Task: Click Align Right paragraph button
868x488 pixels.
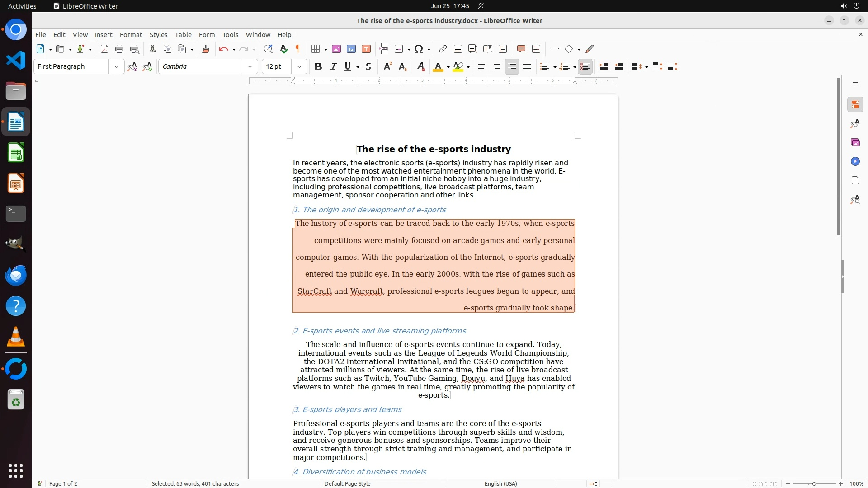Action: point(512,66)
